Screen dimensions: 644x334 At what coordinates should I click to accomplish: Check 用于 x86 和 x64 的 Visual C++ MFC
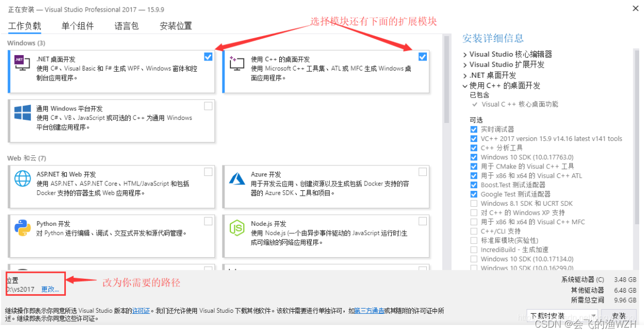coord(474,222)
